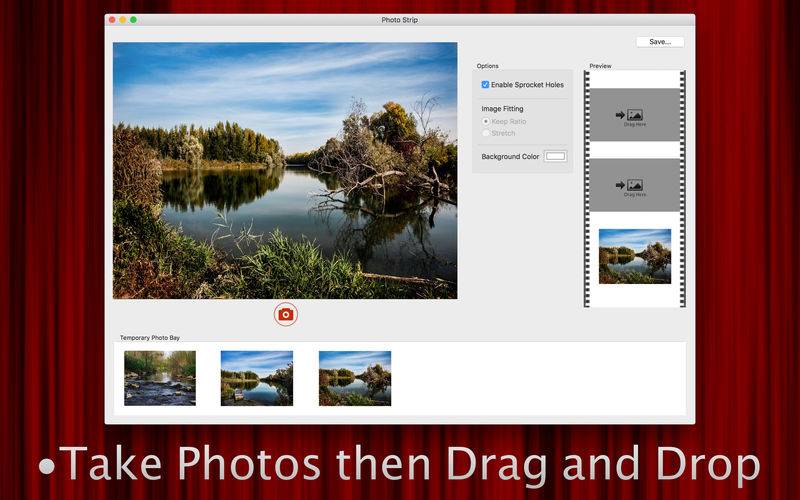The width and height of the screenshot is (800, 500).
Task: Toggle Enable Sprocket Holes checkbox
Action: point(485,85)
